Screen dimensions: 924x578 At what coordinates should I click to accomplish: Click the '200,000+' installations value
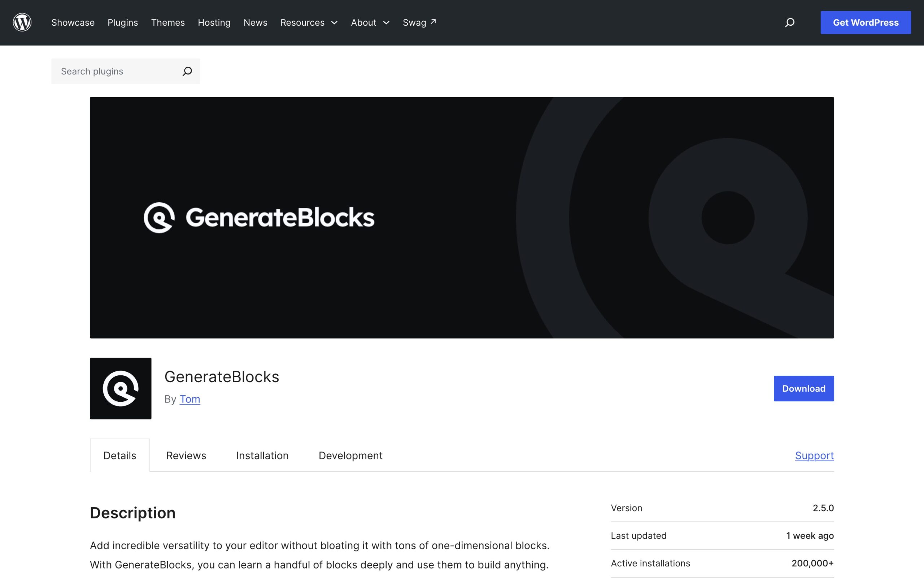click(x=812, y=563)
